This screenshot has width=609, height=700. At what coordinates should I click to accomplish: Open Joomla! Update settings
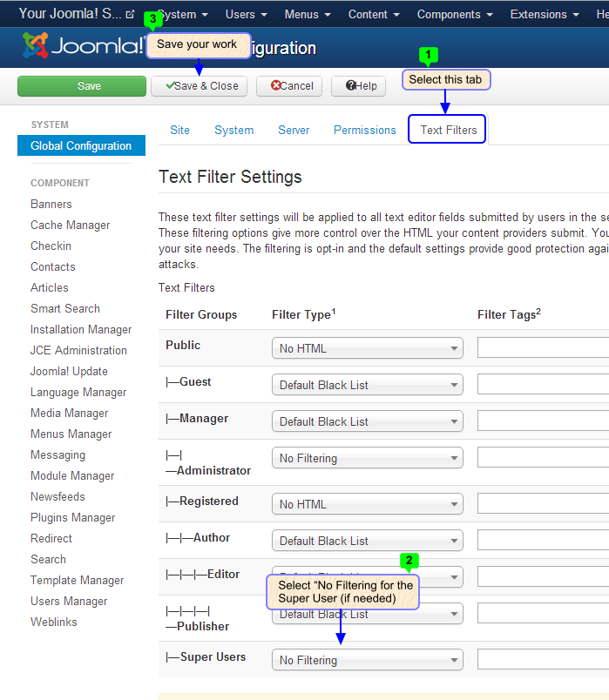point(69,372)
